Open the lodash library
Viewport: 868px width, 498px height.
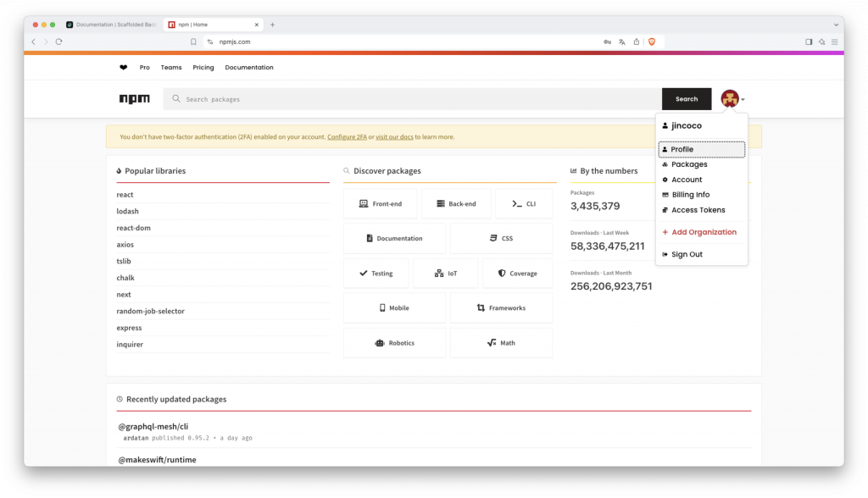point(127,212)
